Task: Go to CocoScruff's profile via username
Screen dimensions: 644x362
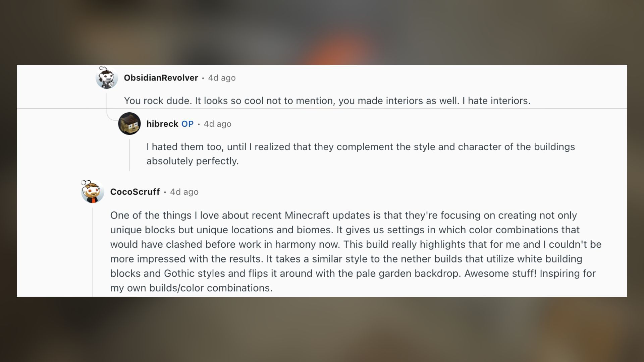Action: (135, 192)
